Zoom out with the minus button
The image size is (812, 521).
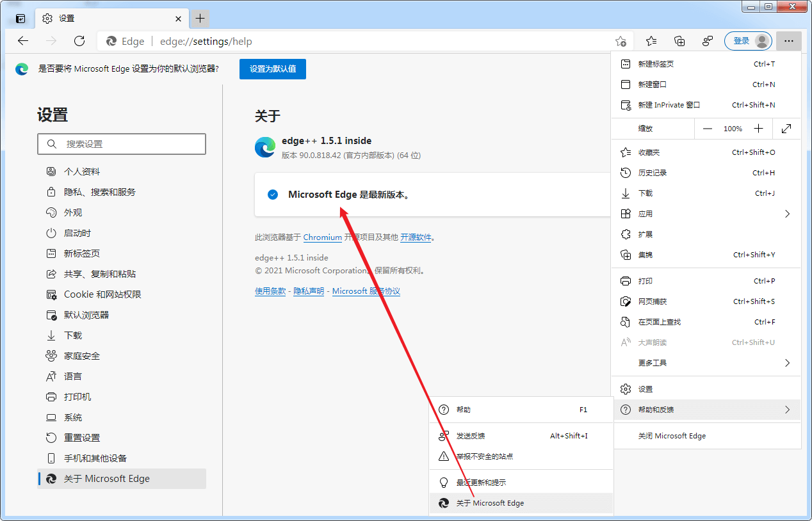click(708, 129)
